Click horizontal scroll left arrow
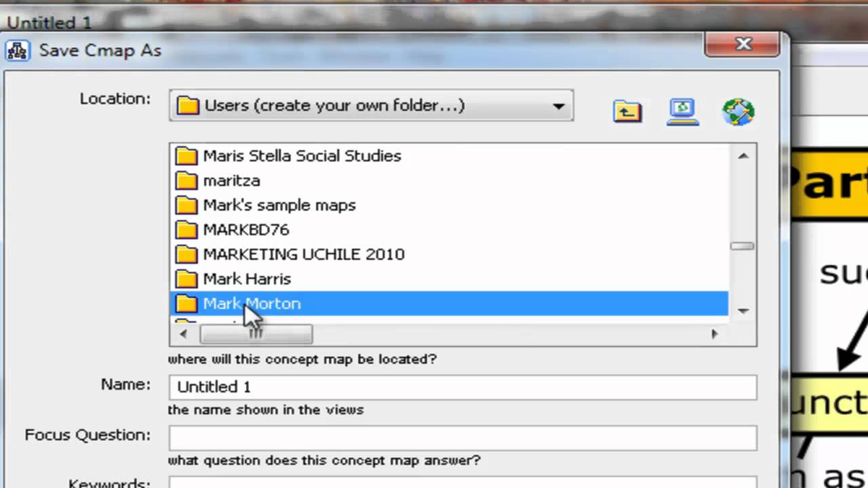 tap(183, 334)
